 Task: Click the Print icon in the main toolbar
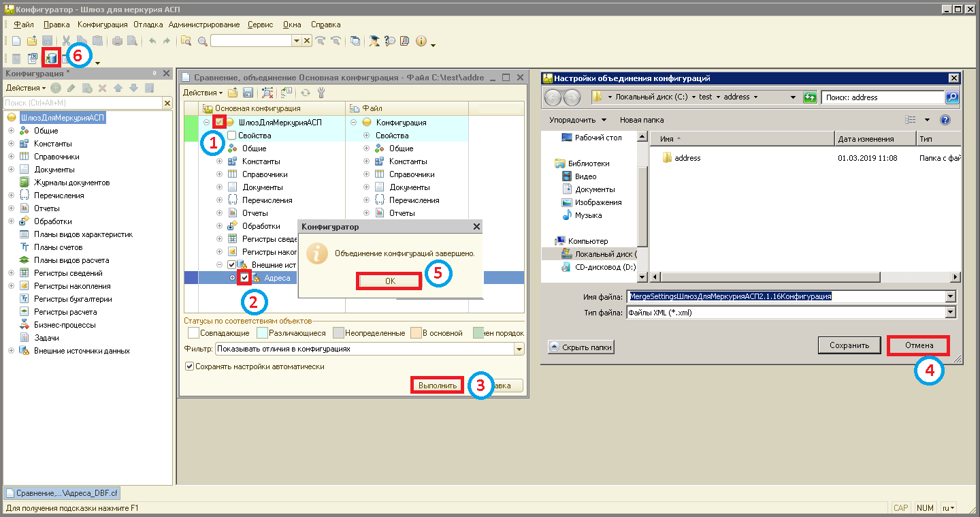pyautogui.click(x=117, y=41)
